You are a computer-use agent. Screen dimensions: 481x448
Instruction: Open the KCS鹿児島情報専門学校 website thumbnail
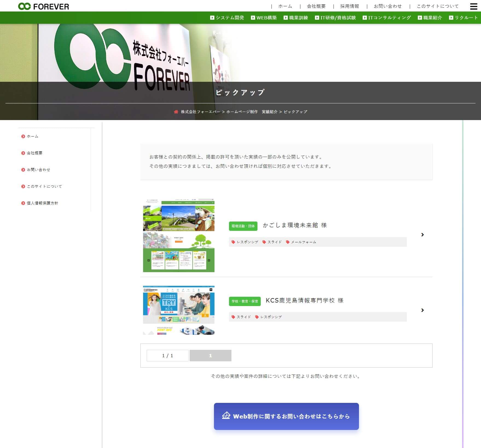[179, 310]
